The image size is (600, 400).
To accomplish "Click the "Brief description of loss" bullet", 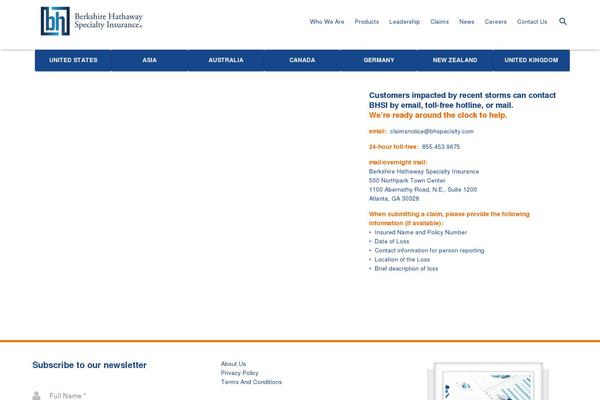I will click(406, 269).
